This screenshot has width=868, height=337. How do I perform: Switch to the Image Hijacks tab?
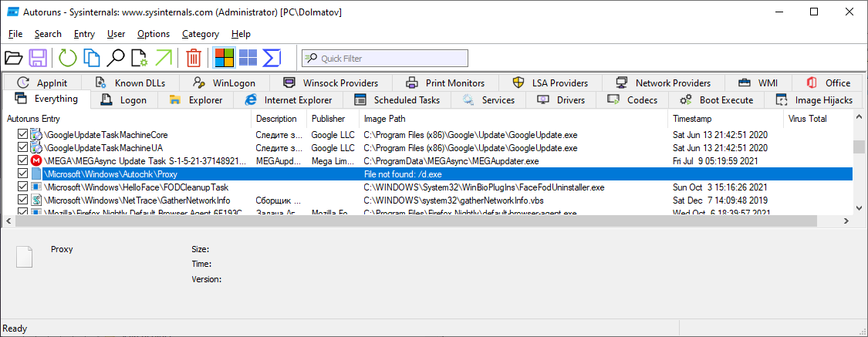click(814, 100)
